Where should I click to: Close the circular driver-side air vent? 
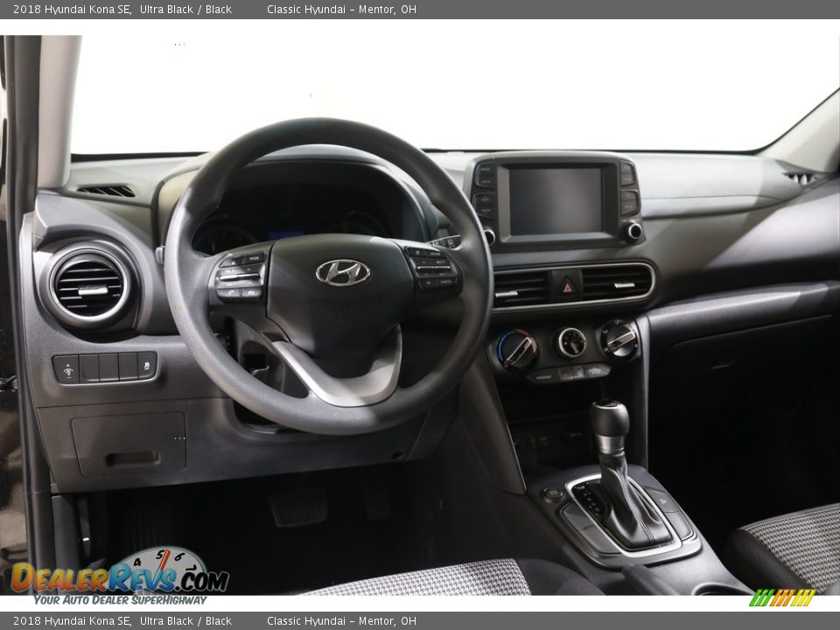pos(87,289)
